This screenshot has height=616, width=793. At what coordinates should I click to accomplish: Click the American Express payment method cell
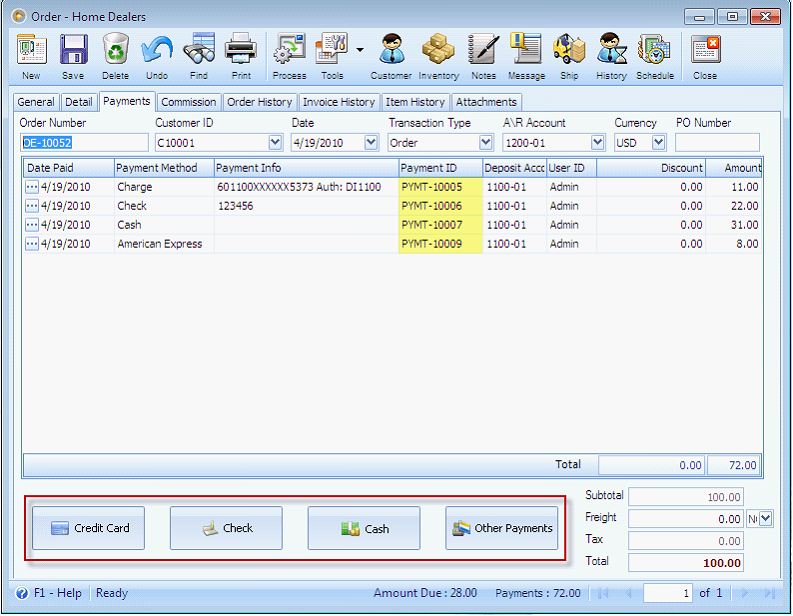coord(164,244)
